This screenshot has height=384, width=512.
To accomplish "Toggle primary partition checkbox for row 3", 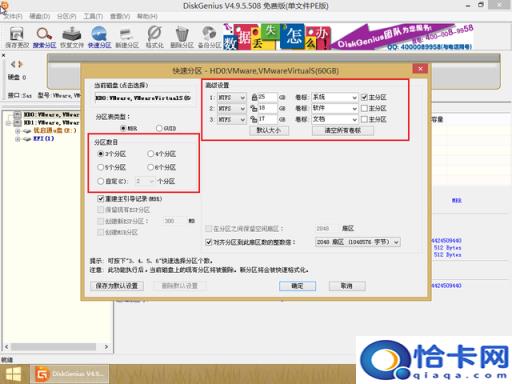I will (364, 119).
